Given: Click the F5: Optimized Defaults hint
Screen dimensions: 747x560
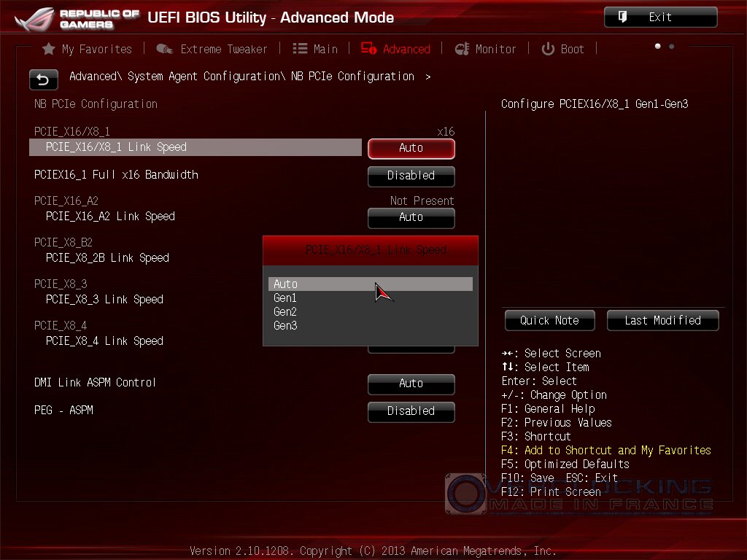Looking at the screenshot, I should [x=565, y=464].
